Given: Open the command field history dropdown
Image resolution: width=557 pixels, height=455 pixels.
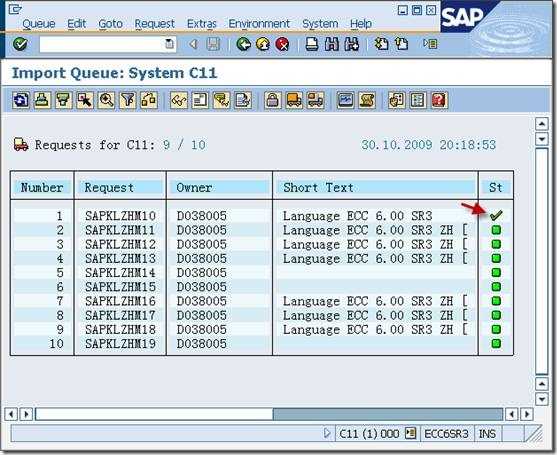Looking at the screenshot, I should pyautogui.click(x=169, y=44).
